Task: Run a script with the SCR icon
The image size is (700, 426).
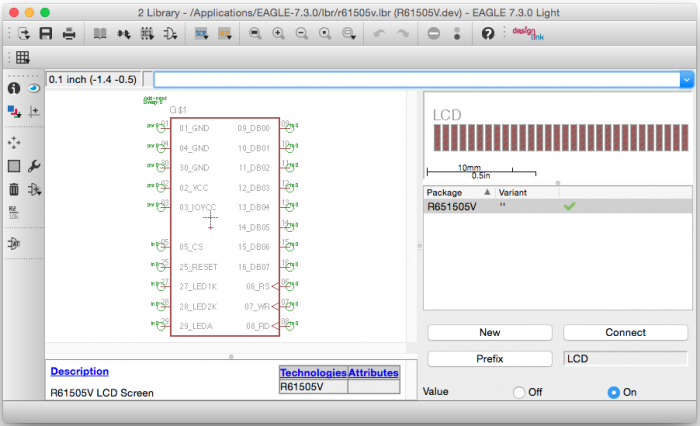Action: click(x=201, y=33)
